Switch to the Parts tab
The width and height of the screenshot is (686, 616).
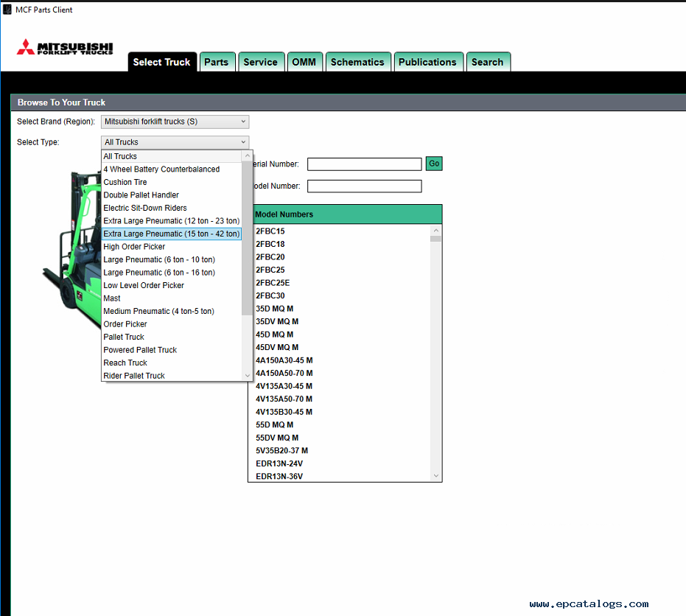(217, 62)
